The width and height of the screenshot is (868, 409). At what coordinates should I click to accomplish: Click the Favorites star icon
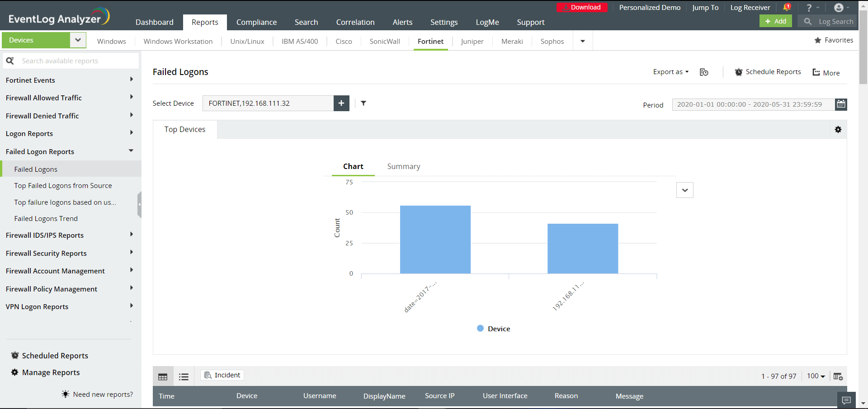(818, 40)
